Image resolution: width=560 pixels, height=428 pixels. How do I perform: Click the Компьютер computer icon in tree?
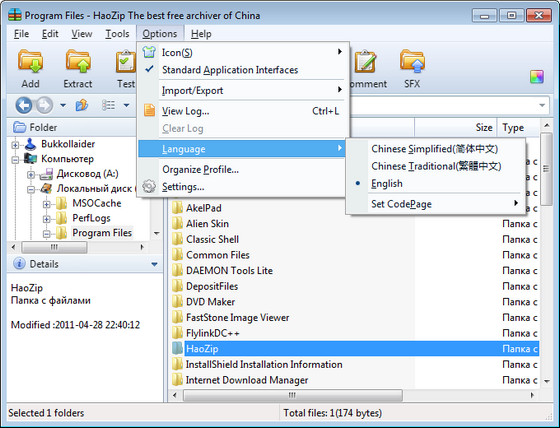[30, 159]
